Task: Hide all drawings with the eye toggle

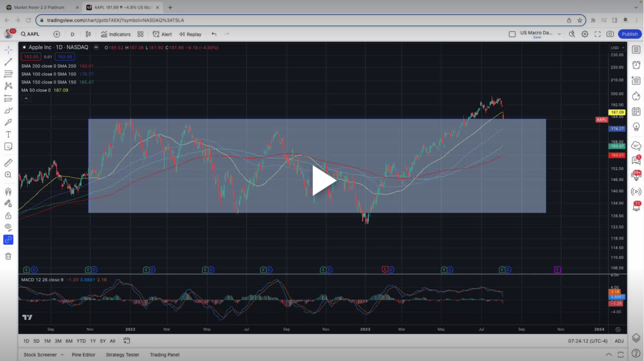Action: click(x=8, y=227)
